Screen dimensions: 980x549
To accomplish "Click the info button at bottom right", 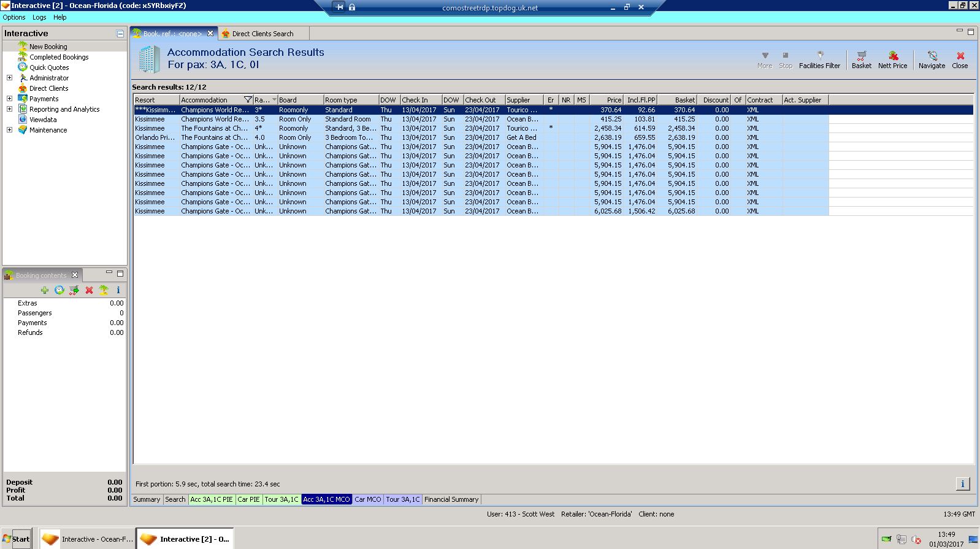I will coord(962,484).
